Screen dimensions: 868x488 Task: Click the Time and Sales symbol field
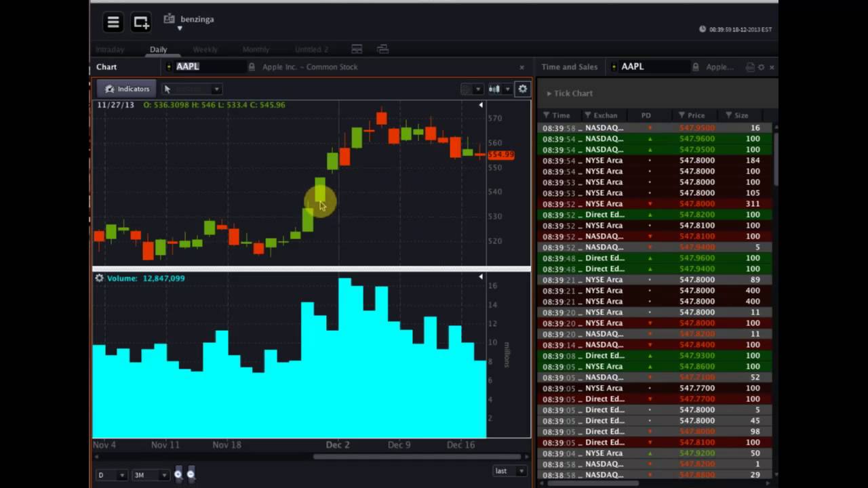654,66
